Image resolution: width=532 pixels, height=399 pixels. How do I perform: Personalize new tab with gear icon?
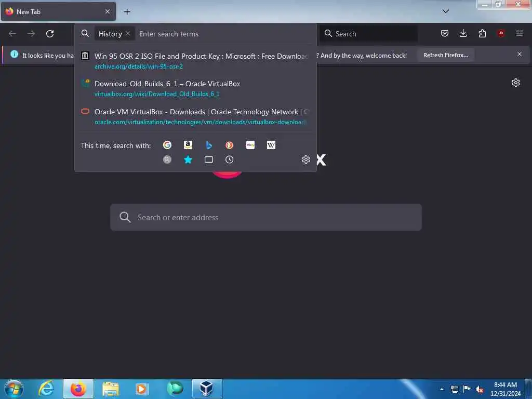516,83
